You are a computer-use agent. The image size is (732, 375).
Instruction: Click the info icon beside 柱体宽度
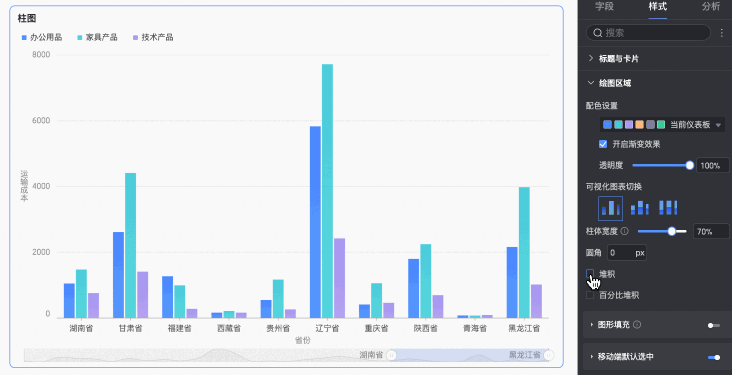625,231
